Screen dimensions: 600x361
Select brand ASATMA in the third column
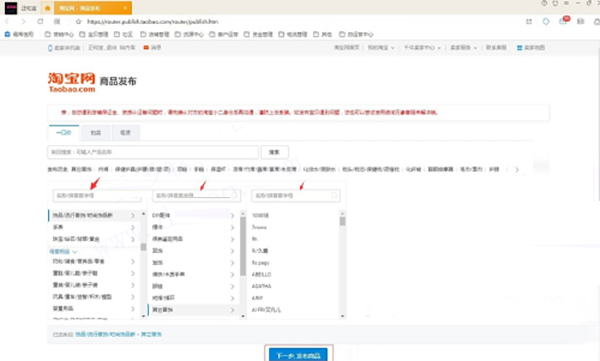pos(261,286)
